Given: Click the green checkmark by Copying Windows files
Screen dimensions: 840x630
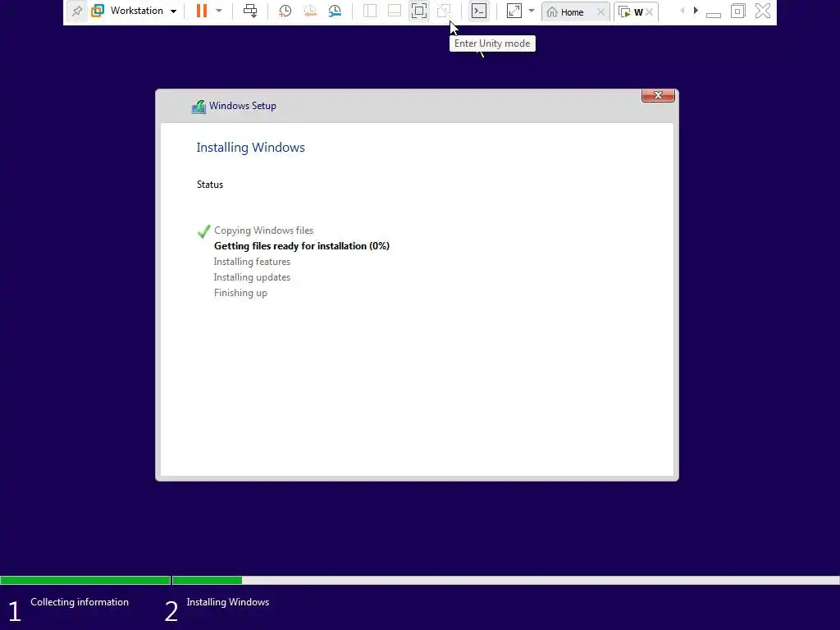Looking at the screenshot, I should pos(203,231).
